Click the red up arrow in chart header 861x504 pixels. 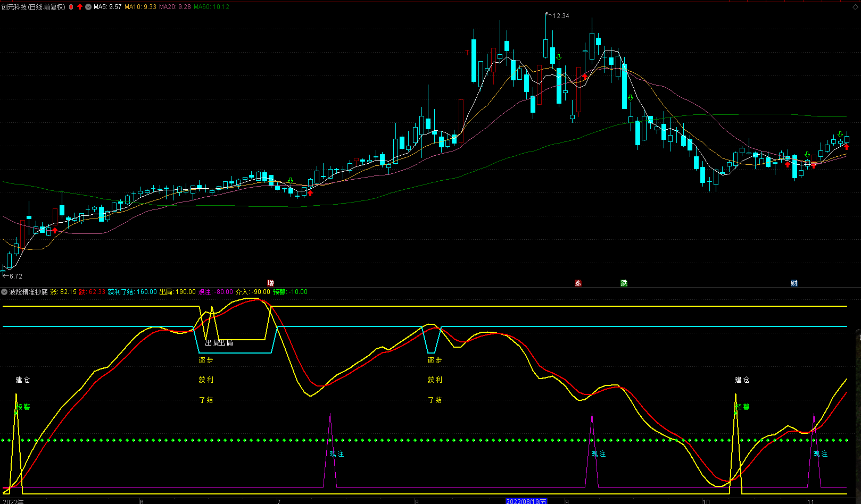click(80, 7)
